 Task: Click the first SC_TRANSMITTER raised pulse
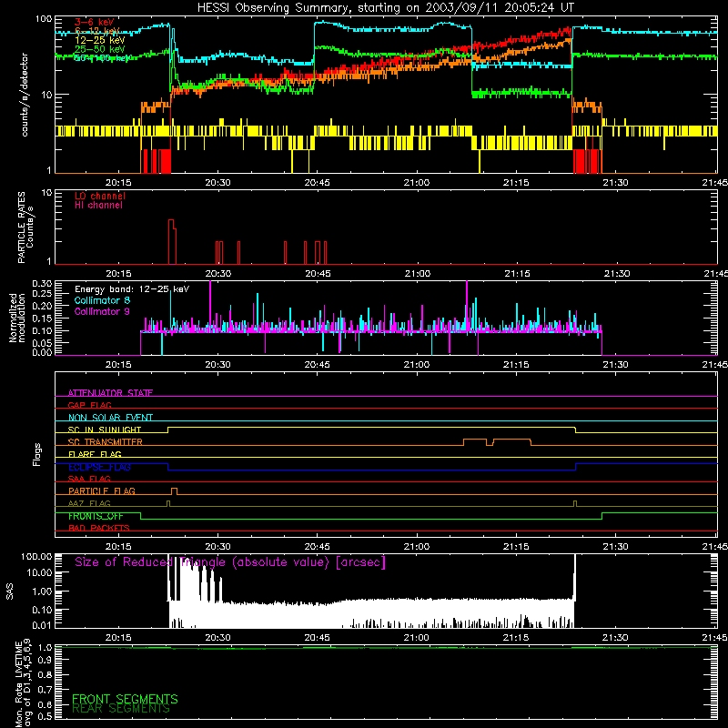[475, 441]
